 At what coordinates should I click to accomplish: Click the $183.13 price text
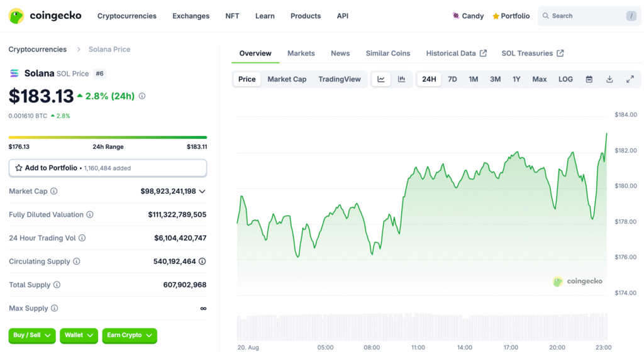[x=41, y=96]
